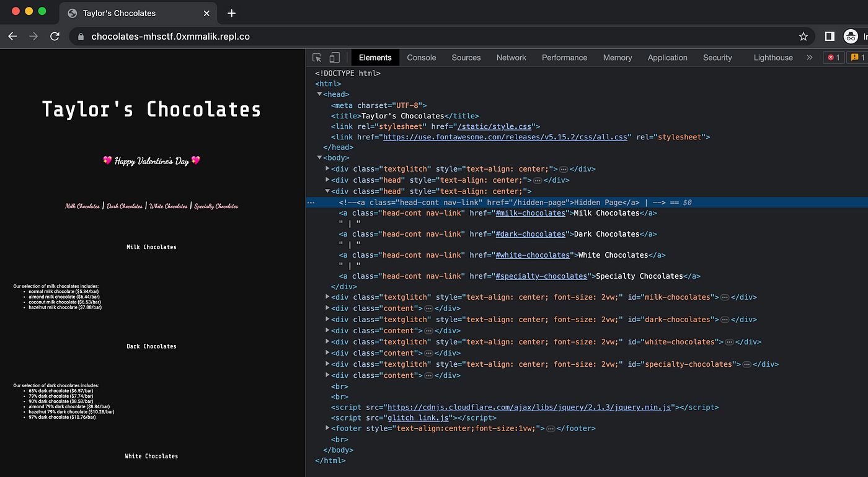868x477 pixels.
Task: Open the Network tab
Action: (511, 58)
